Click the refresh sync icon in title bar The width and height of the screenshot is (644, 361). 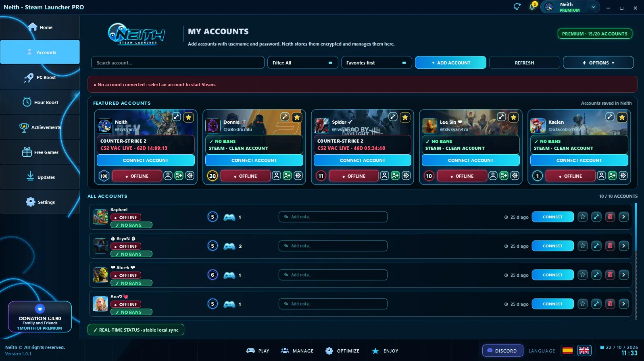517,6
